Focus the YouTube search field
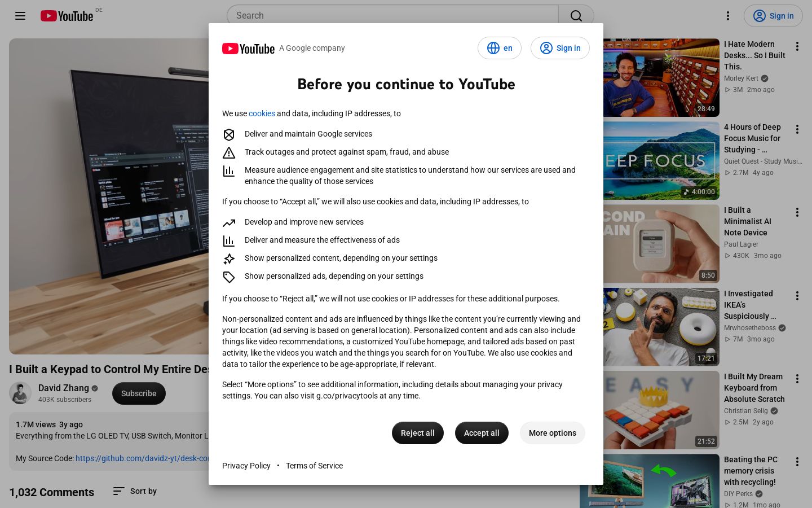Screen dimensions: 812x508 pos(392,16)
